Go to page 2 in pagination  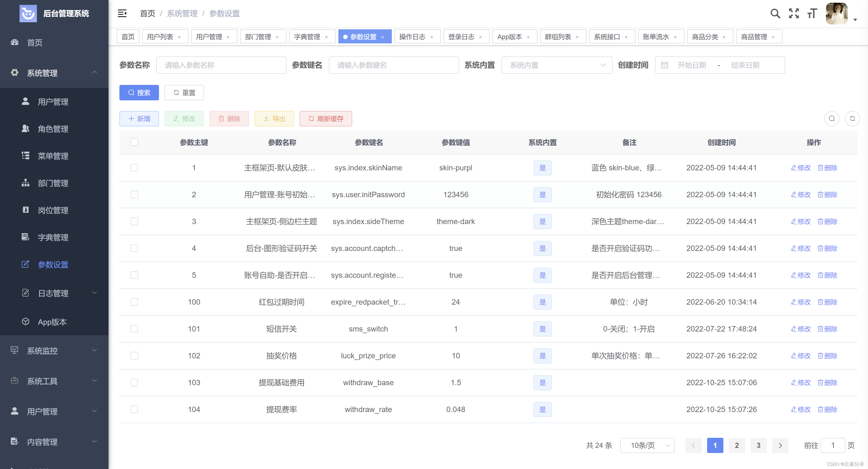pos(737,445)
